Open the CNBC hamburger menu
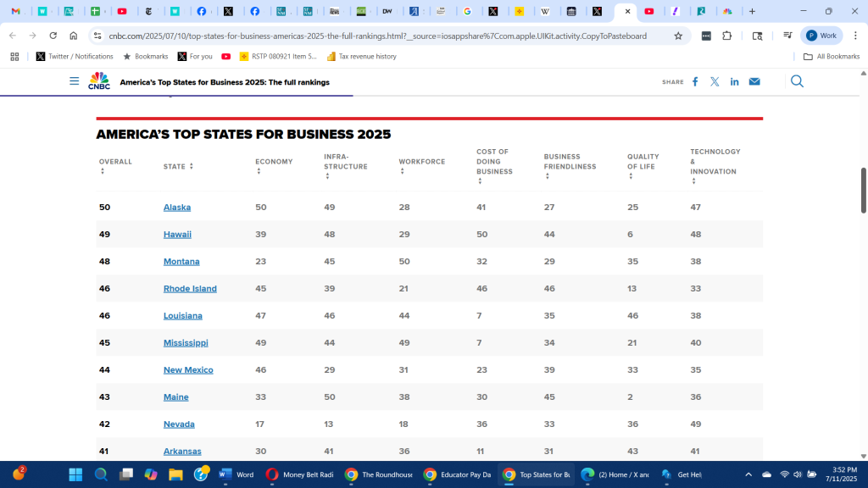Viewport: 868px width, 488px height. coord(75,81)
